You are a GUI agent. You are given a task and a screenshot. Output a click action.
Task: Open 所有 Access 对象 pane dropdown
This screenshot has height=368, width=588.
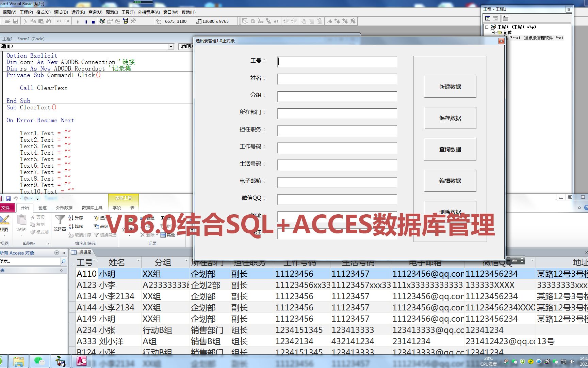pos(56,253)
